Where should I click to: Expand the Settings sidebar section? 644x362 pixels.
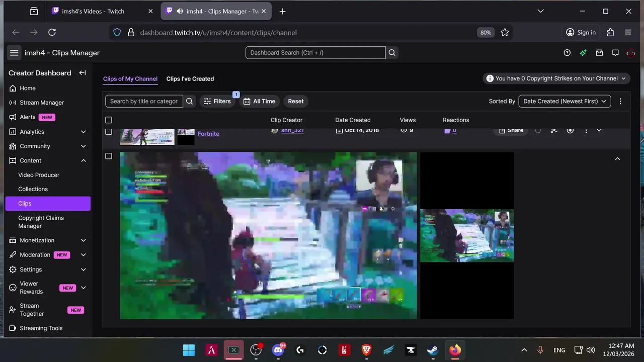[84, 269]
